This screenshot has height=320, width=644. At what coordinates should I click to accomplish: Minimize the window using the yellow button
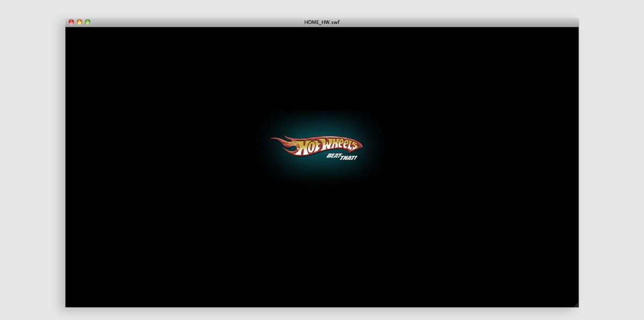(79, 22)
